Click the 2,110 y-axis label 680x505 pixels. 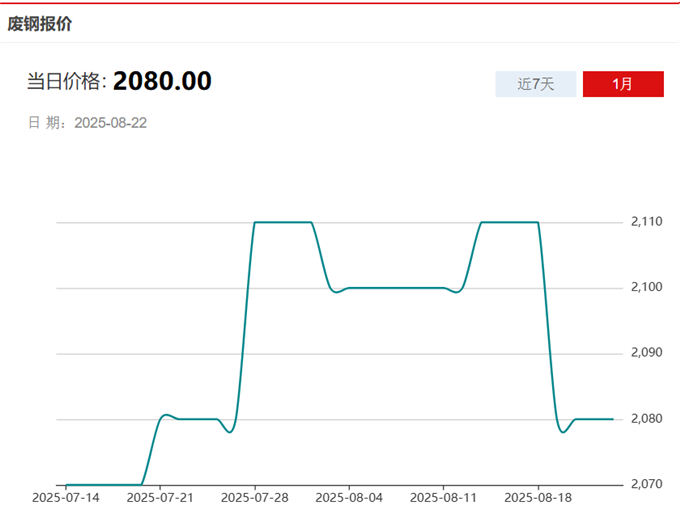click(647, 221)
